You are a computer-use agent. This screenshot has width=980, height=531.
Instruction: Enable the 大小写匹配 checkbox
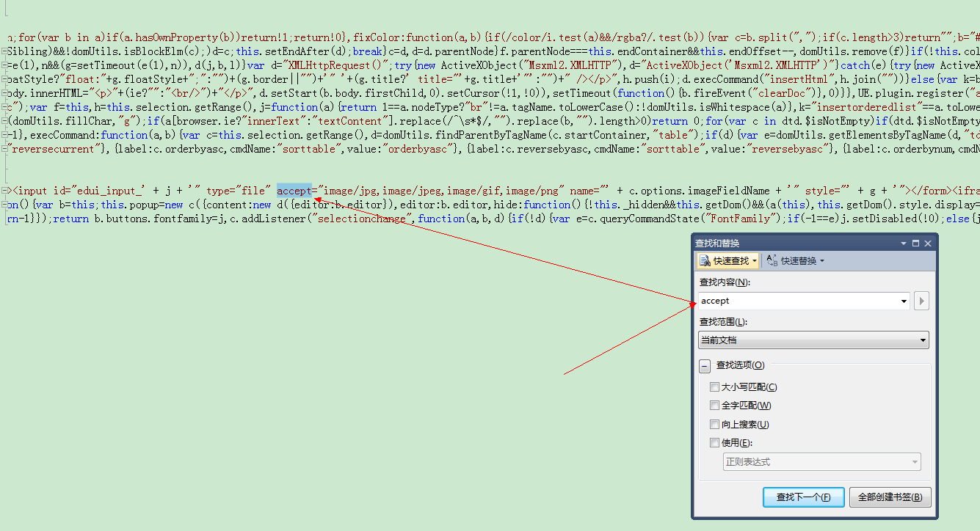714,387
